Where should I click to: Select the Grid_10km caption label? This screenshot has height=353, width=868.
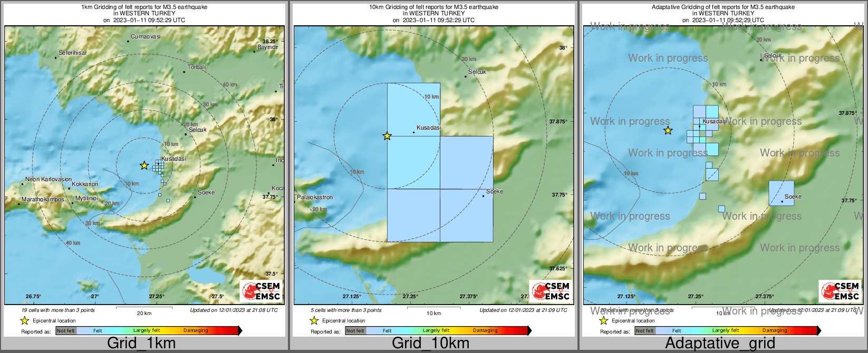(430, 343)
